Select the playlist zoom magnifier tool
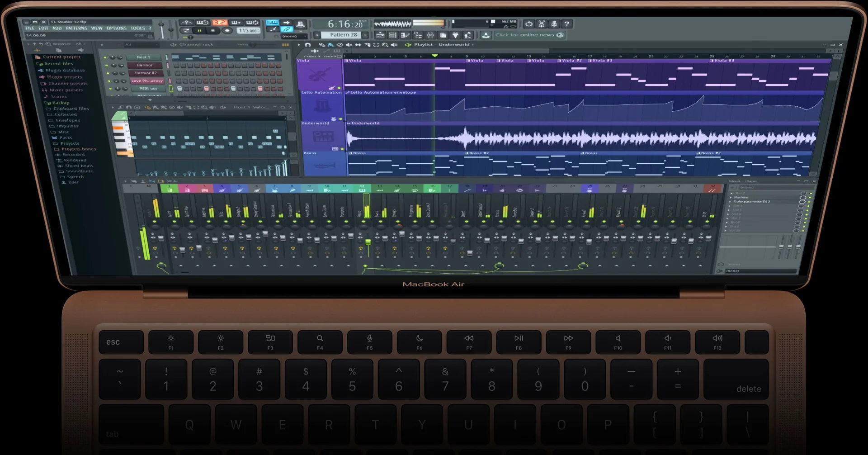This screenshot has width=868, height=455. (385, 45)
